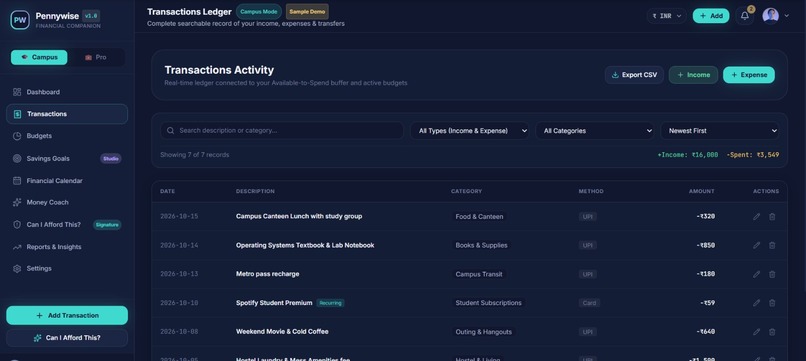Click Can I Afford This? bottom button
The height and width of the screenshot is (361, 806).
click(x=67, y=338)
